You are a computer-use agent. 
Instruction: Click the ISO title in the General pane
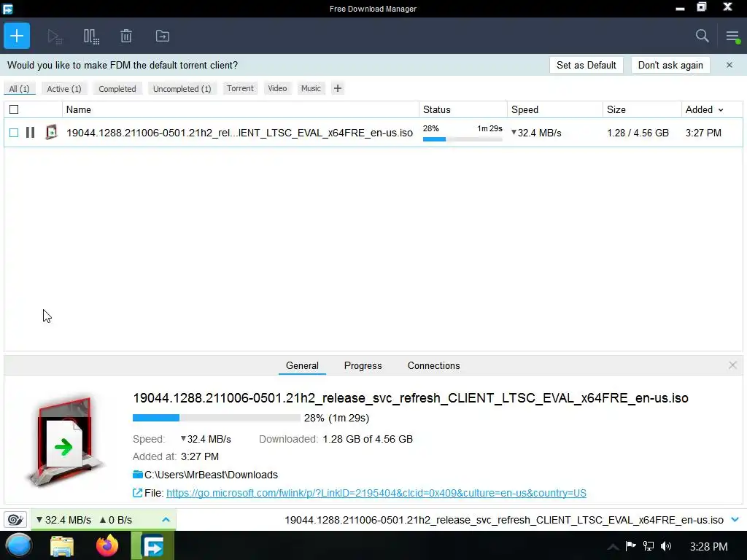click(411, 397)
